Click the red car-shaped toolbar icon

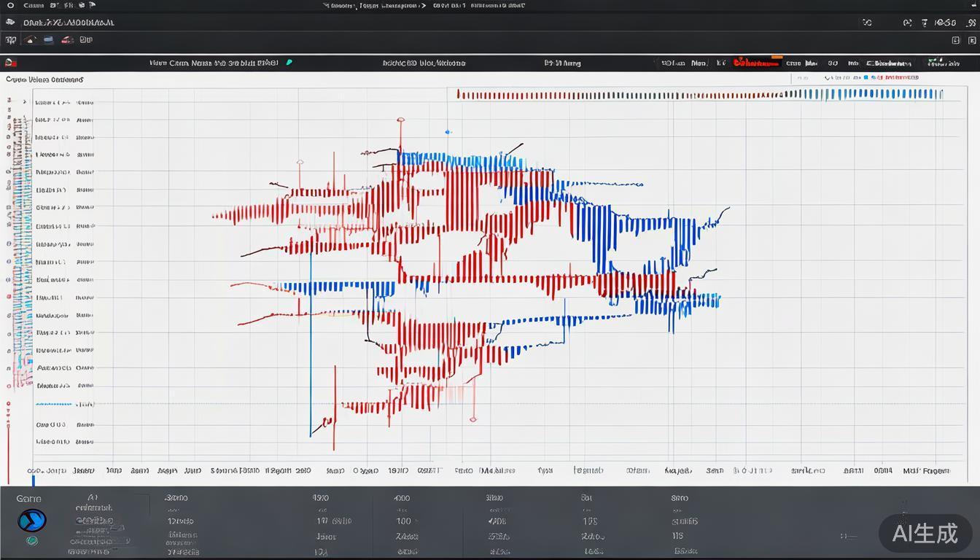click(66, 40)
